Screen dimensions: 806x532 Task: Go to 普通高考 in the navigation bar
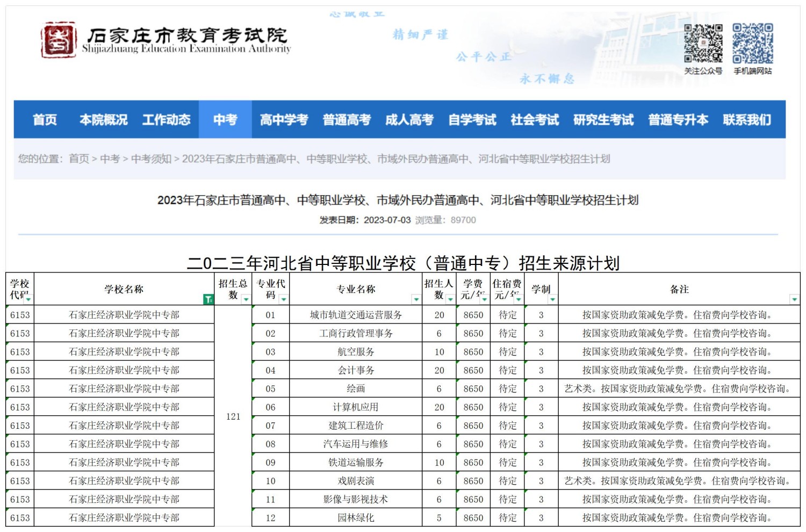(x=347, y=119)
